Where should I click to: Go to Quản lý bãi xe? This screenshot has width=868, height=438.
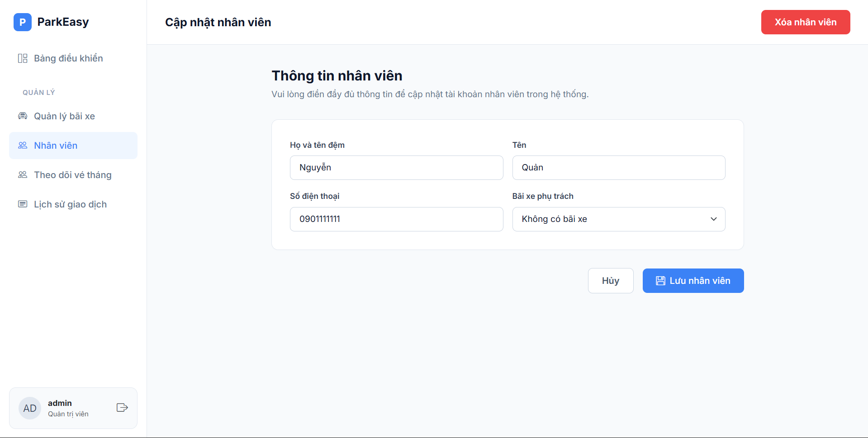tap(64, 116)
